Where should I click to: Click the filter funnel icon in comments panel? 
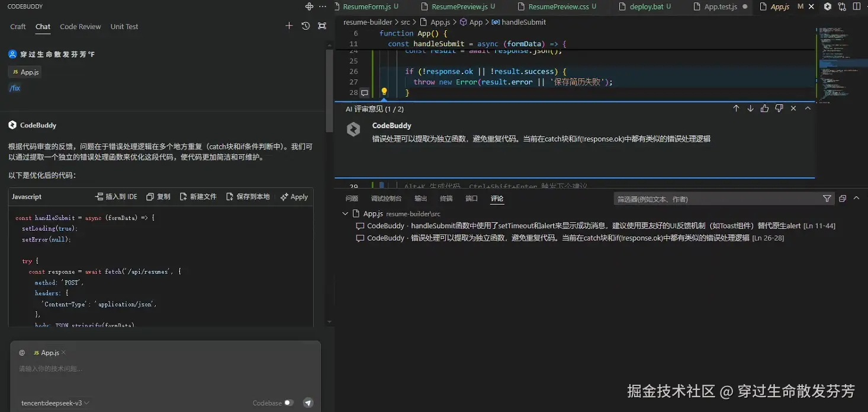(827, 199)
